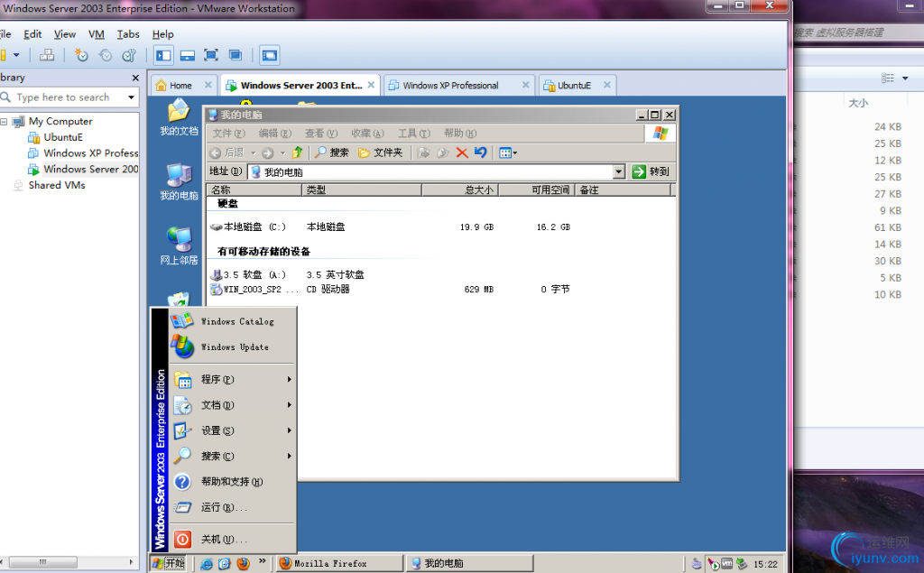This screenshot has height=573, width=924.
Task: Open the address bar dropdown in 我的电脑
Action: click(620, 171)
